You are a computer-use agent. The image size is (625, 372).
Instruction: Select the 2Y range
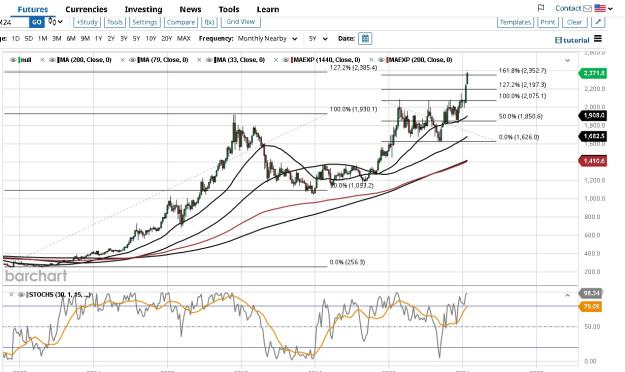point(111,39)
